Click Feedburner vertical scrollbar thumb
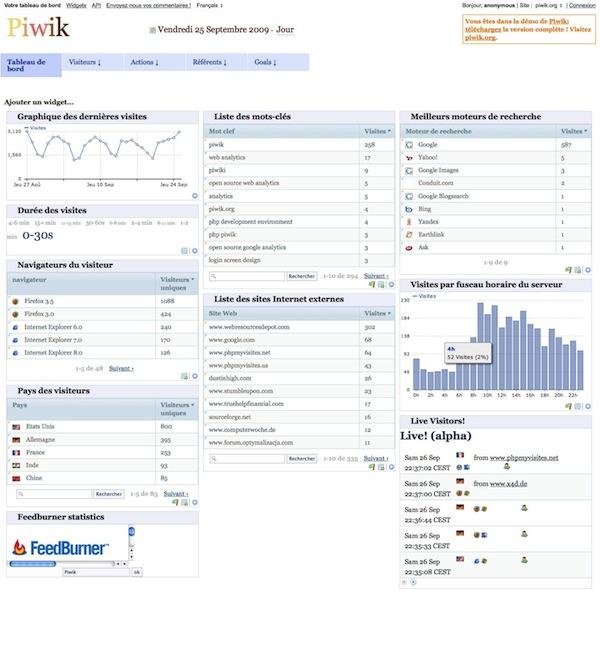The width and height of the screenshot is (600, 657). point(132,531)
